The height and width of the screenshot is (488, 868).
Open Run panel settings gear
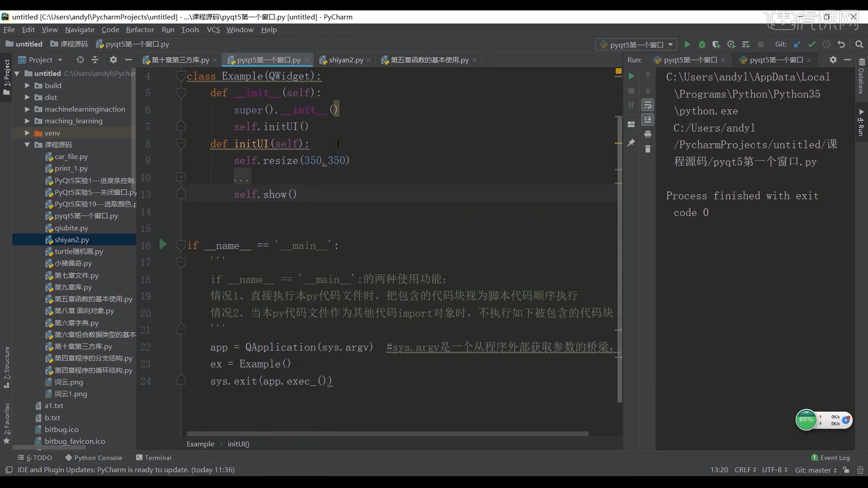coord(833,60)
